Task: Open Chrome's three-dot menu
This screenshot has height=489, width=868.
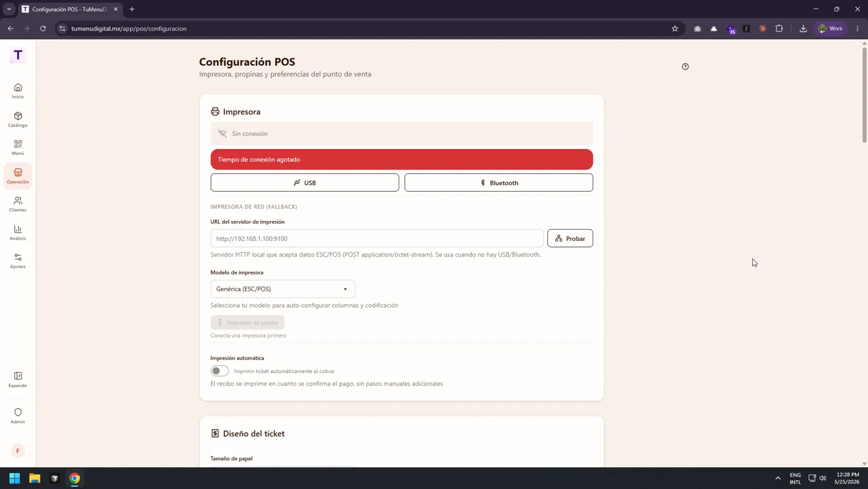Action: (x=857, y=29)
